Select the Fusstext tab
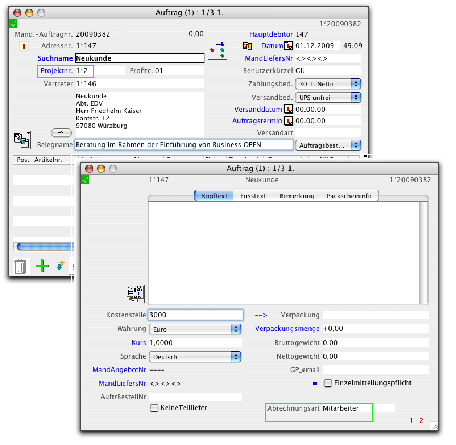 [253, 196]
